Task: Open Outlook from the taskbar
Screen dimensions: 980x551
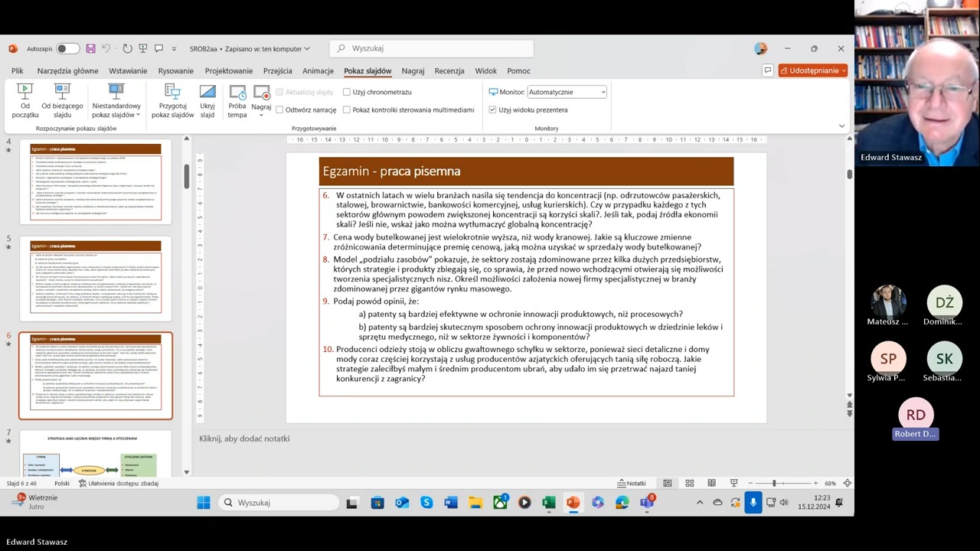Action: point(402,503)
